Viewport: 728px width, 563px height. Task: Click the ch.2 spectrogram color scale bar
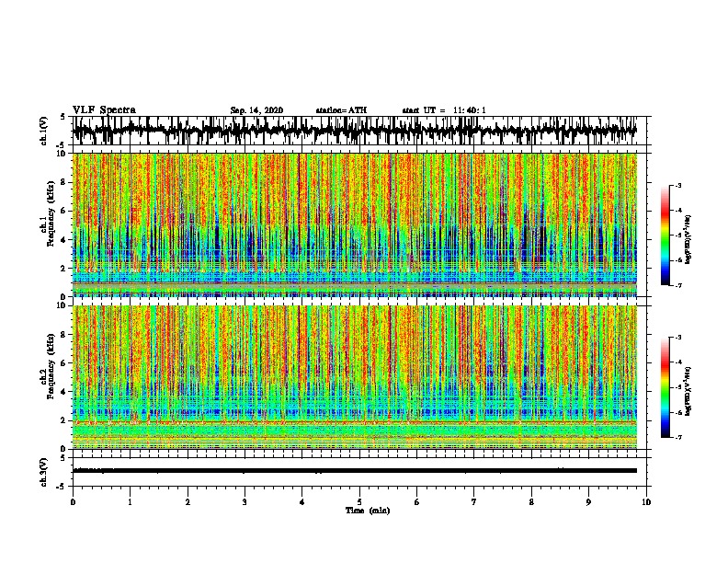coord(665,387)
